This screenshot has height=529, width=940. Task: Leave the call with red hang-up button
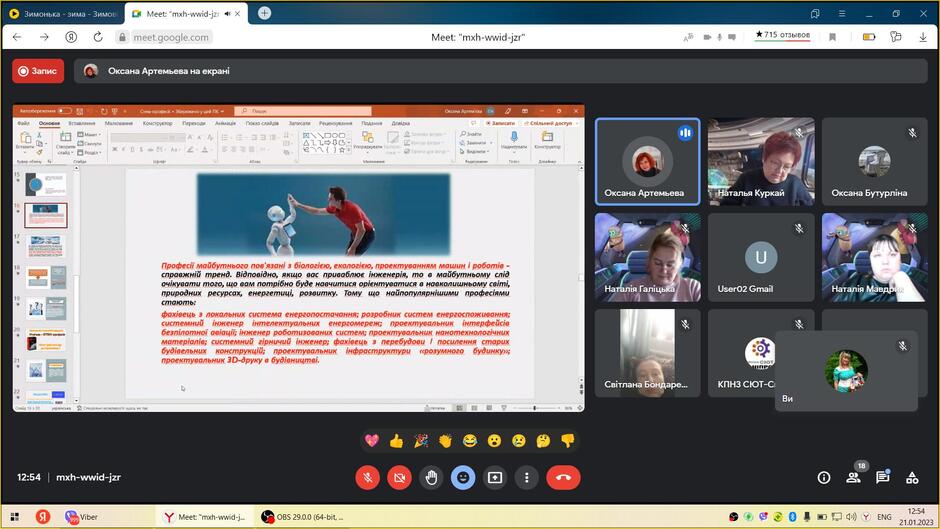tap(563, 477)
